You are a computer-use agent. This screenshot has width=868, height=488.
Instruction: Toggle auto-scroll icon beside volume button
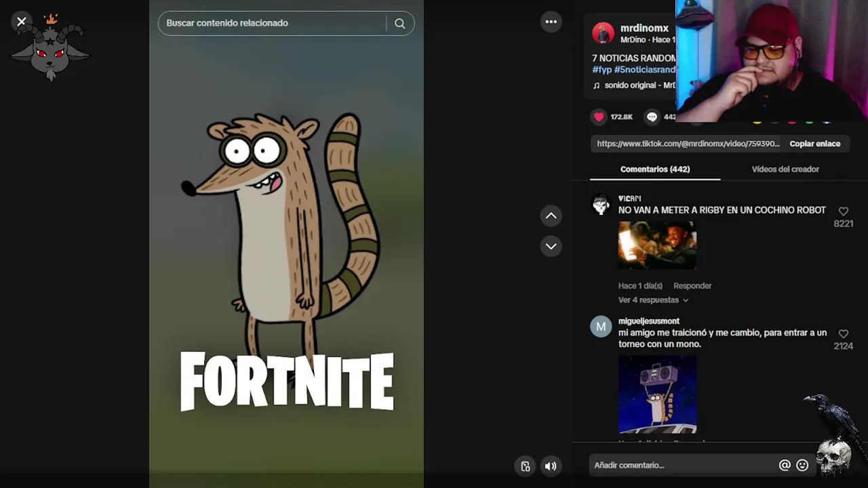point(526,466)
